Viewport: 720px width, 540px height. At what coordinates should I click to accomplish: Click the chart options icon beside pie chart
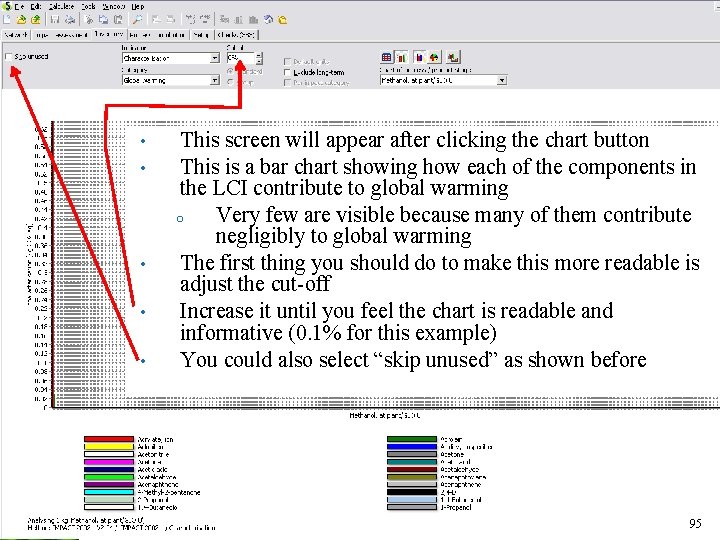[x=453, y=57]
